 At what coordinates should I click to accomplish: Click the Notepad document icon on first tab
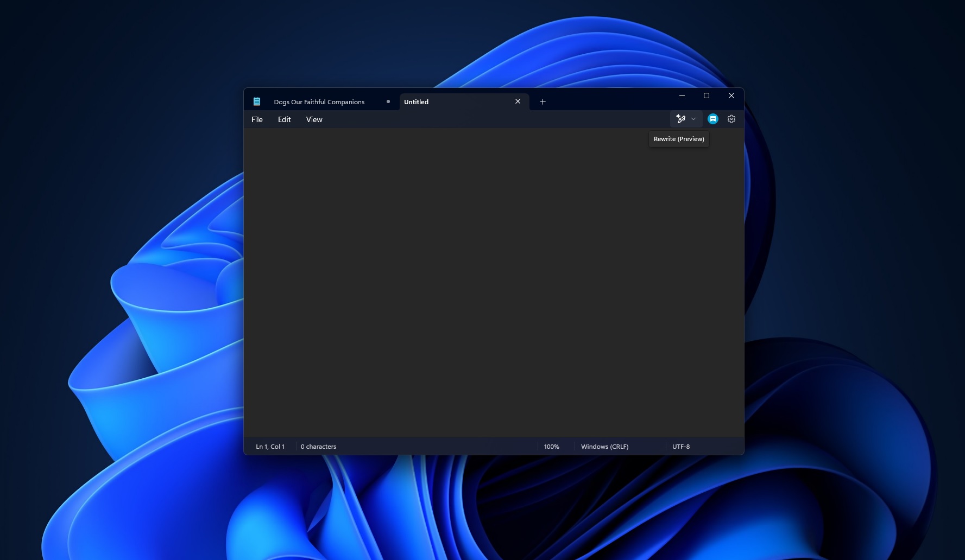coord(256,101)
